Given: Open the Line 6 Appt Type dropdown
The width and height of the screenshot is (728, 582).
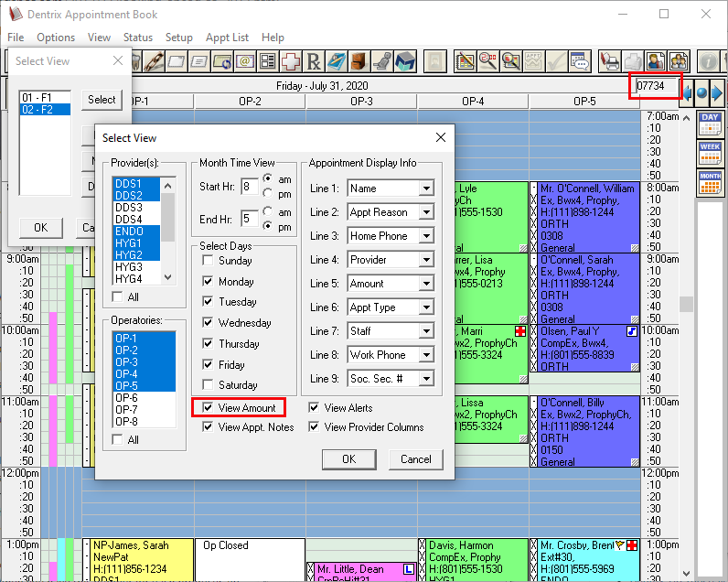Looking at the screenshot, I should [x=426, y=307].
